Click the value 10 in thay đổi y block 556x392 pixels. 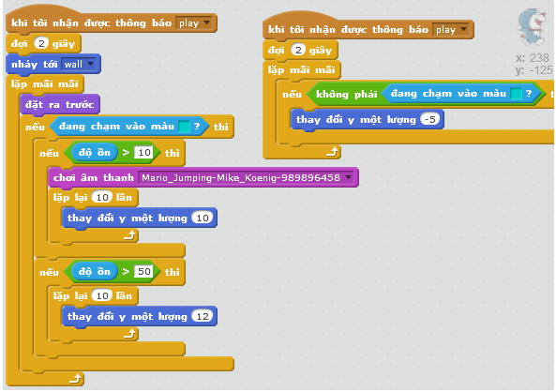click(x=203, y=218)
